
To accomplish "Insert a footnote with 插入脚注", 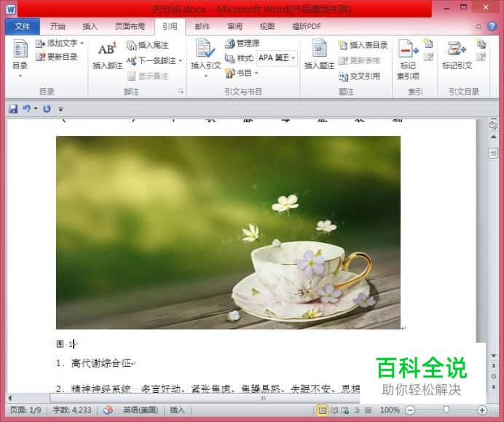I will [107, 56].
